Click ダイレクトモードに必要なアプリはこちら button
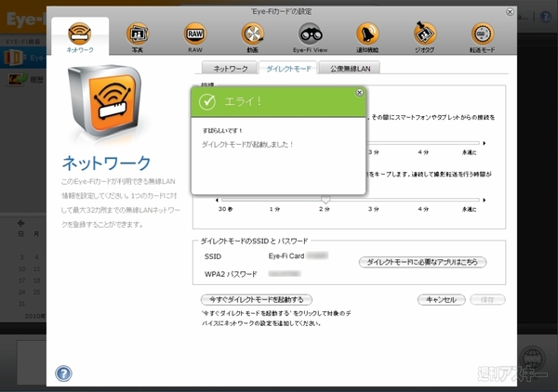Image resolution: width=558 pixels, height=392 pixels. tap(422, 262)
